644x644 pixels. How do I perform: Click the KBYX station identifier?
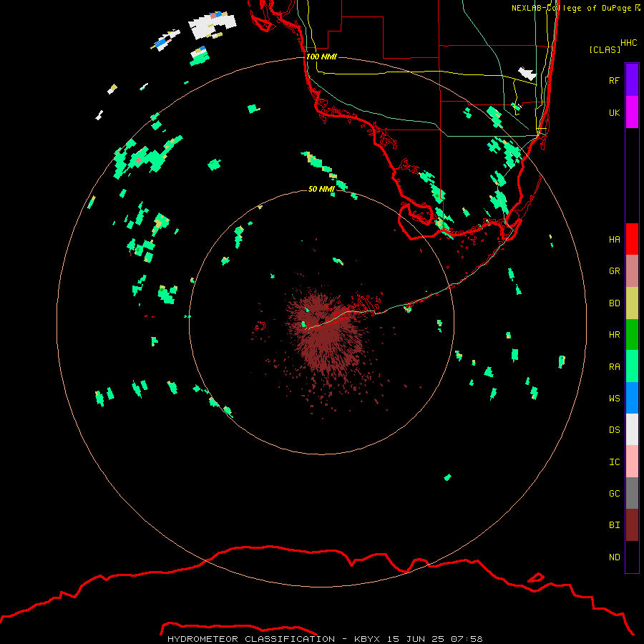367,639
